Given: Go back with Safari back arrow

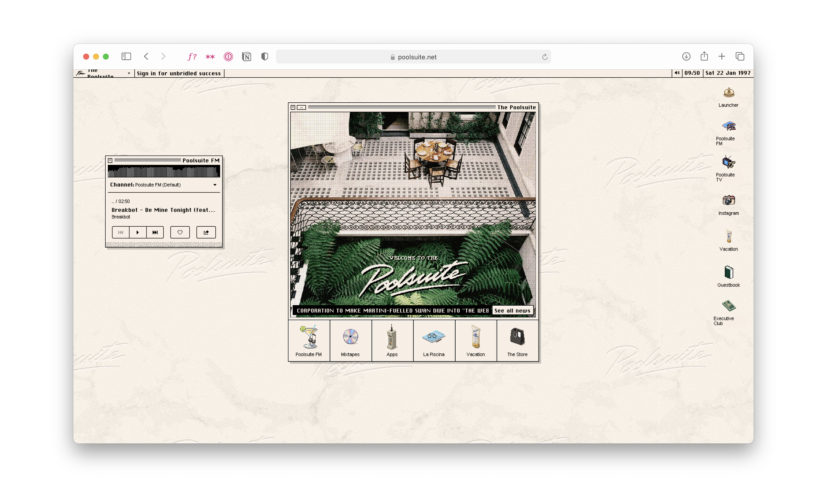Looking at the screenshot, I should [146, 56].
